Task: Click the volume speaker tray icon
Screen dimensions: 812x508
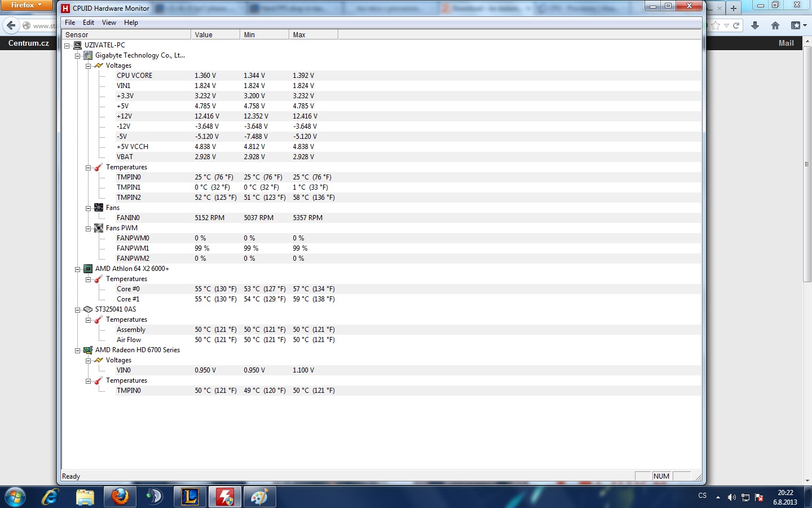Action: (731, 497)
